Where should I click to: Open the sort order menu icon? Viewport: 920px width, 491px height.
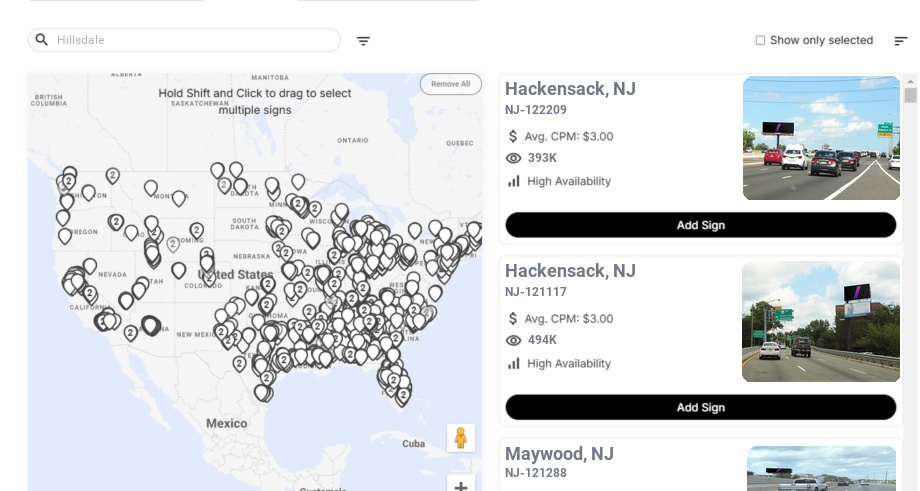900,41
